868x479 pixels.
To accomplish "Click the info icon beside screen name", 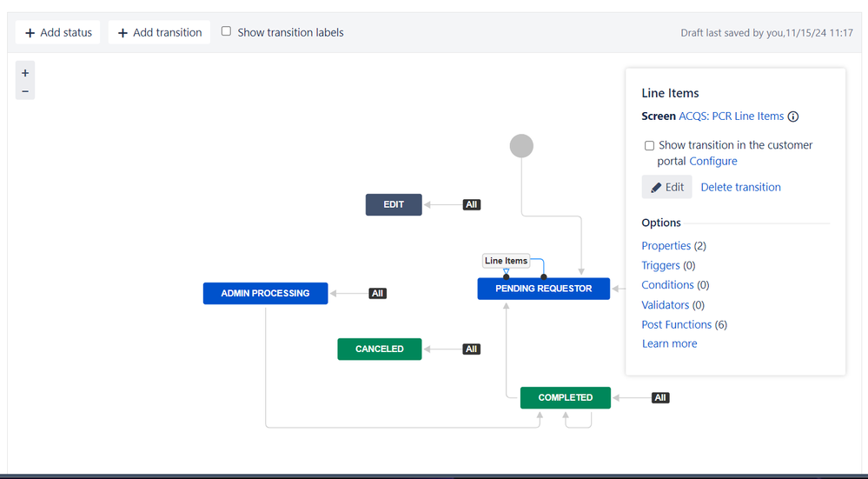I will tap(793, 116).
